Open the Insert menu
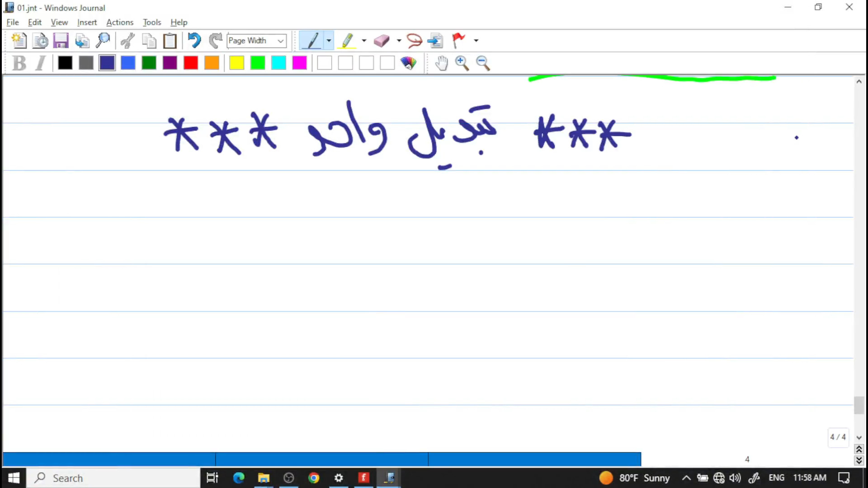Image resolution: width=868 pixels, height=488 pixels. click(87, 22)
